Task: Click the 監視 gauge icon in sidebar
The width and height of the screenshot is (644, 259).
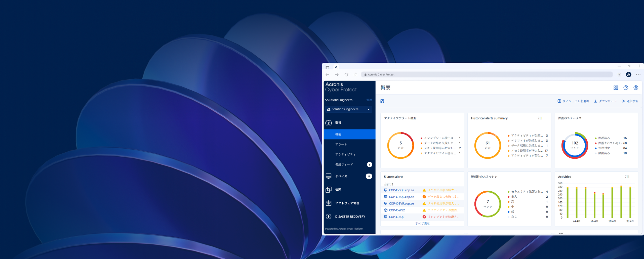Action: pyautogui.click(x=329, y=123)
